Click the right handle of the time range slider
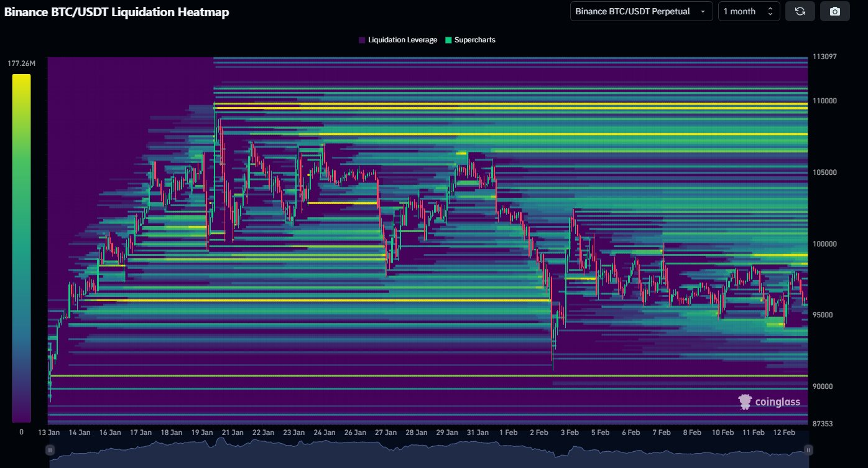This screenshot has height=468, width=868. (808, 449)
